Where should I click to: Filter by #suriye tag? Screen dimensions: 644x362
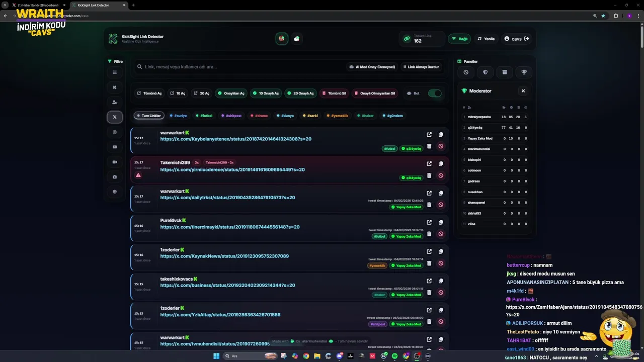pyautogui.click(x=178, y=116)
